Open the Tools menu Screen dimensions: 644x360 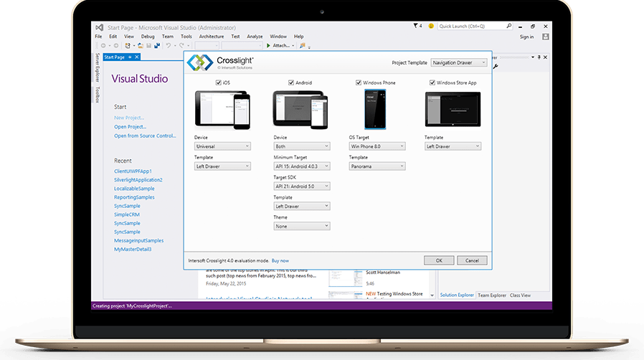[x=186, y=37]
